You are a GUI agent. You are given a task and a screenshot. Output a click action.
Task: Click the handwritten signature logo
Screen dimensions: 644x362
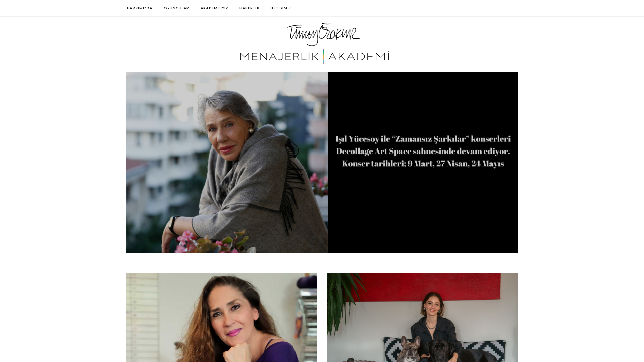coord(324,35)
